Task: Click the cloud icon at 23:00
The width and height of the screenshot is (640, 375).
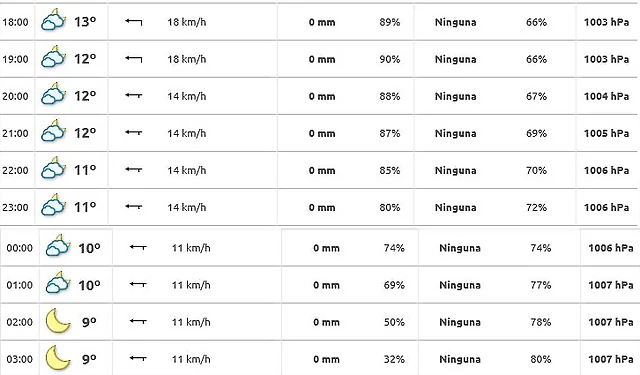Action: point(53,205)
